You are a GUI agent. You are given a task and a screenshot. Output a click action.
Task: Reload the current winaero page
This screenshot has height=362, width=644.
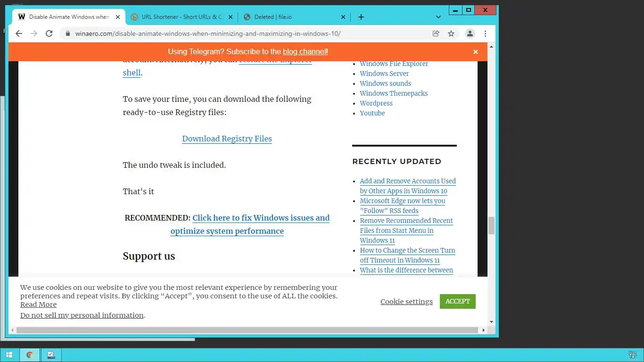click(49, 33)
